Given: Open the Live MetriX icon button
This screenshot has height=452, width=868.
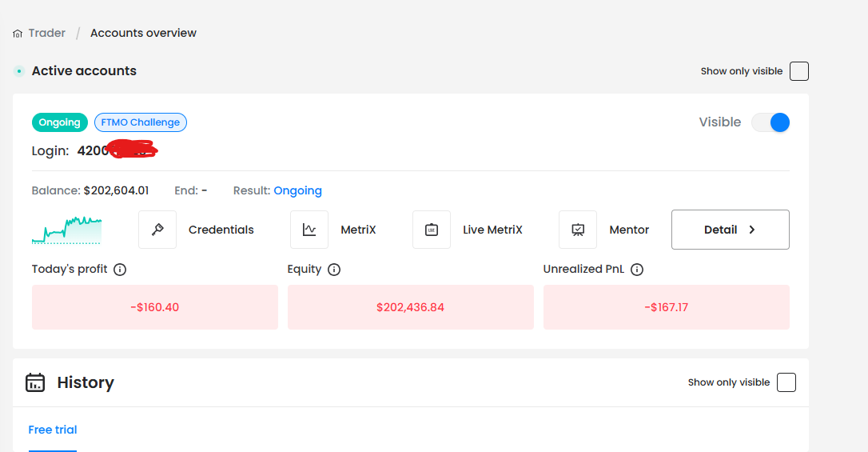Looking at the screenshot, I should (432, 230).
